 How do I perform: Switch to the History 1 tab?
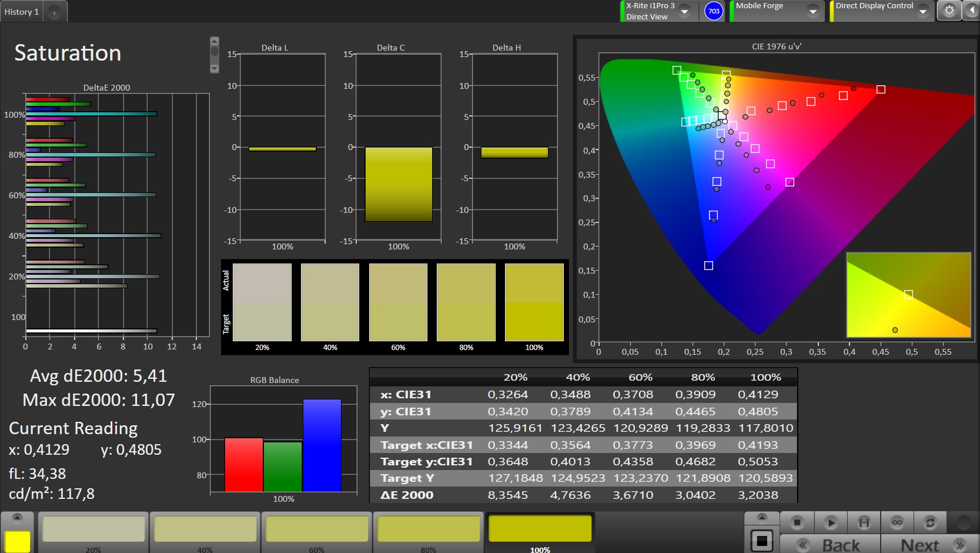21,12
